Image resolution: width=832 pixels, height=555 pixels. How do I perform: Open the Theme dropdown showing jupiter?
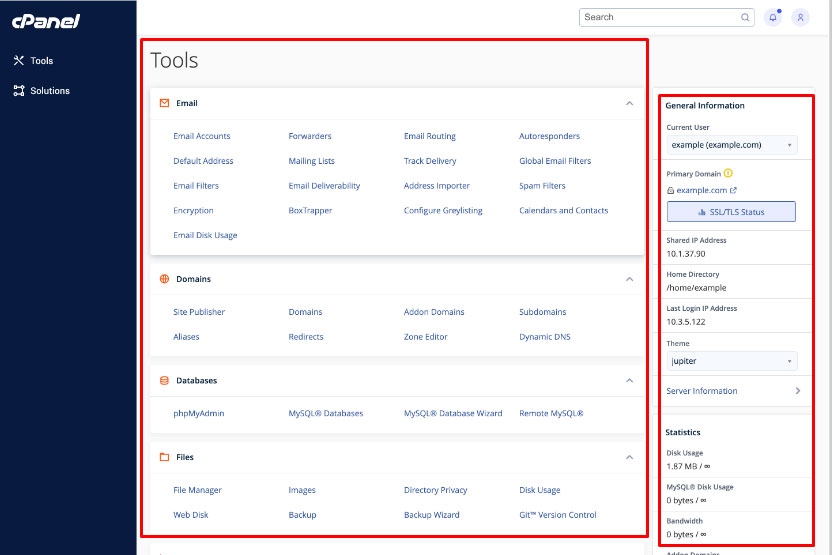pyautogui.click(x=732, y=361)
